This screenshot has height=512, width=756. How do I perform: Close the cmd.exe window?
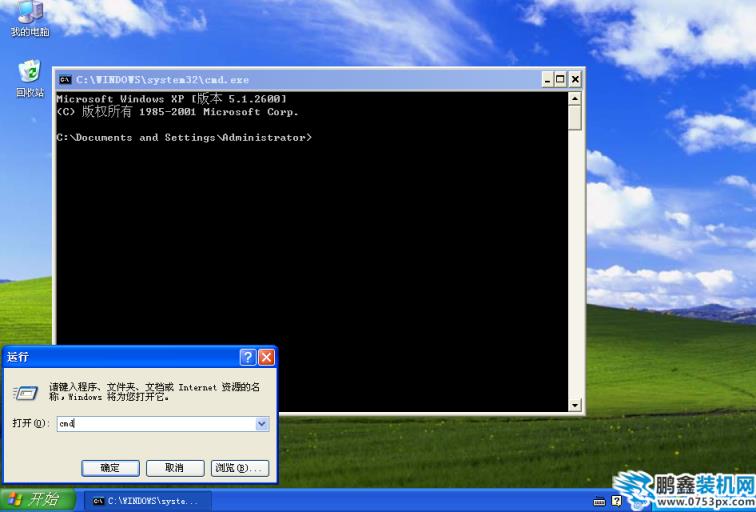575,79
